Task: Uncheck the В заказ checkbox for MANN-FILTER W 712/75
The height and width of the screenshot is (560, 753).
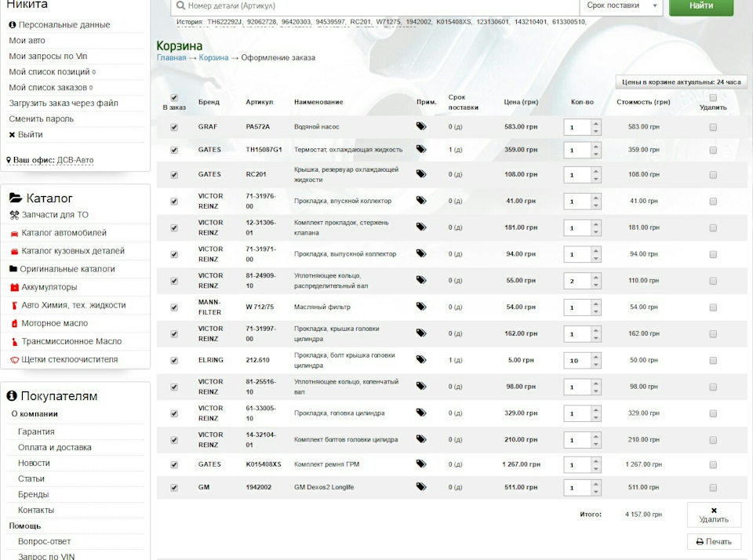Action: pyautogui.click(x=174, y=307)
